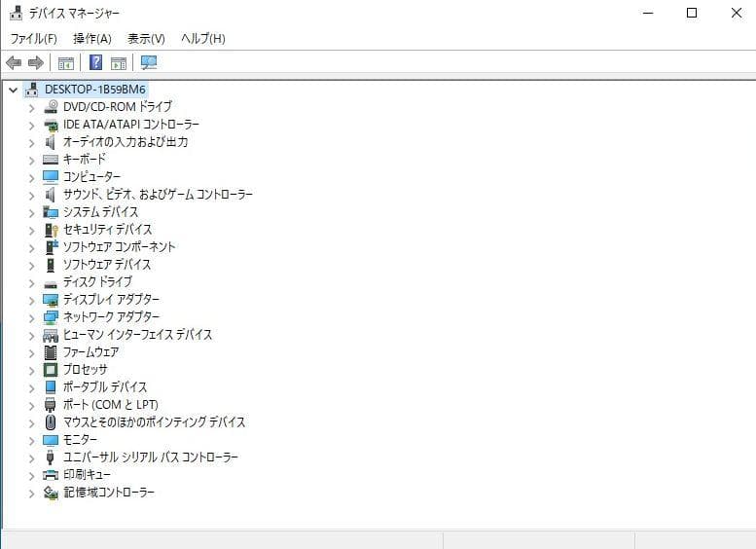Click the device icon beside ポータブル デバイス
This screenshot has width=756, height=549.
pos(51,387)
